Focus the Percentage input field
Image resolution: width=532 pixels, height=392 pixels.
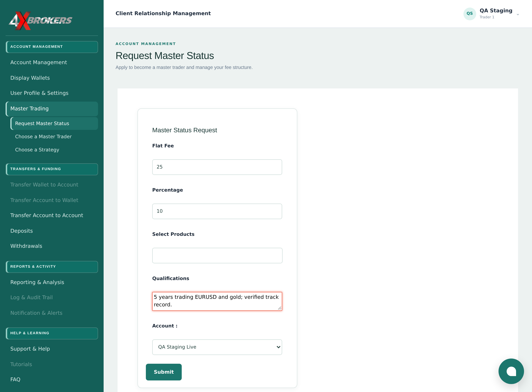tap(217, 211)
